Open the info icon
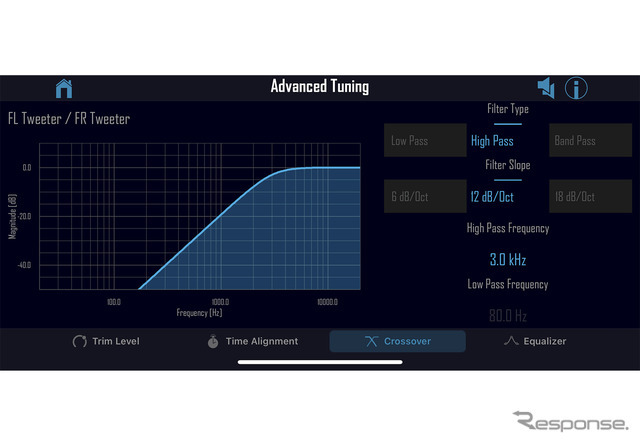The height and width of the screenshot is (443, 640). pos(576,88)
